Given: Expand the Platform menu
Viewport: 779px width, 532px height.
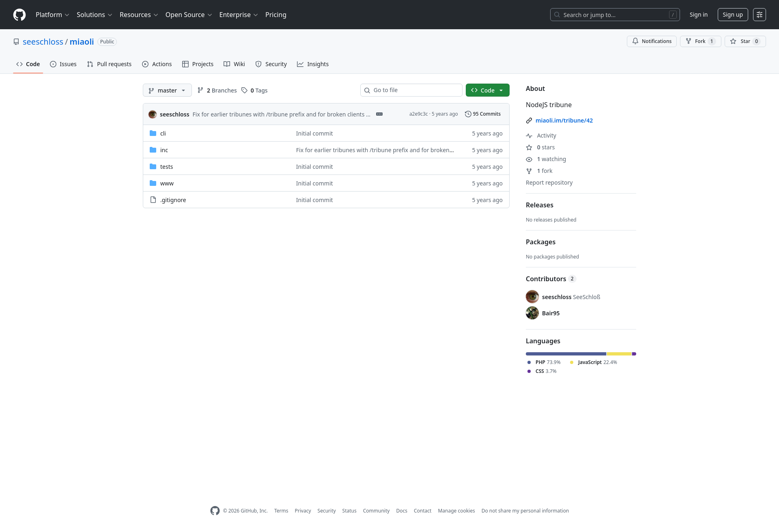Looking at the screenshot, I should [52, 15].
